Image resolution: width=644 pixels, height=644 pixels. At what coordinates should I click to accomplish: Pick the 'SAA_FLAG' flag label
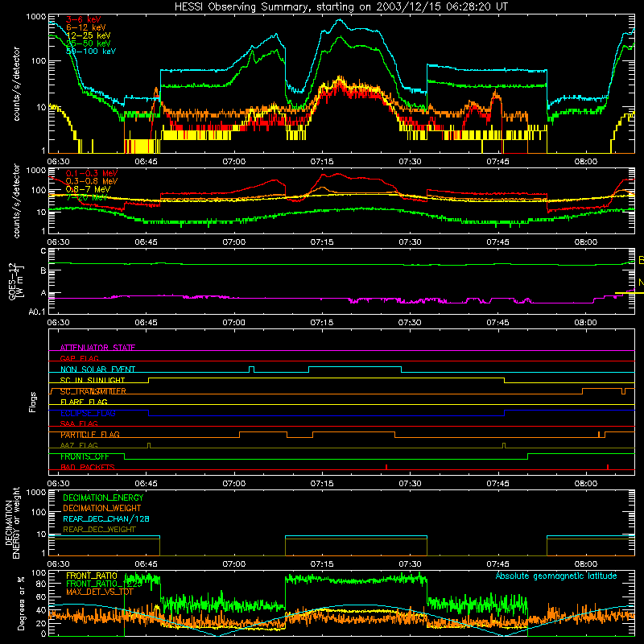(79, 423)
